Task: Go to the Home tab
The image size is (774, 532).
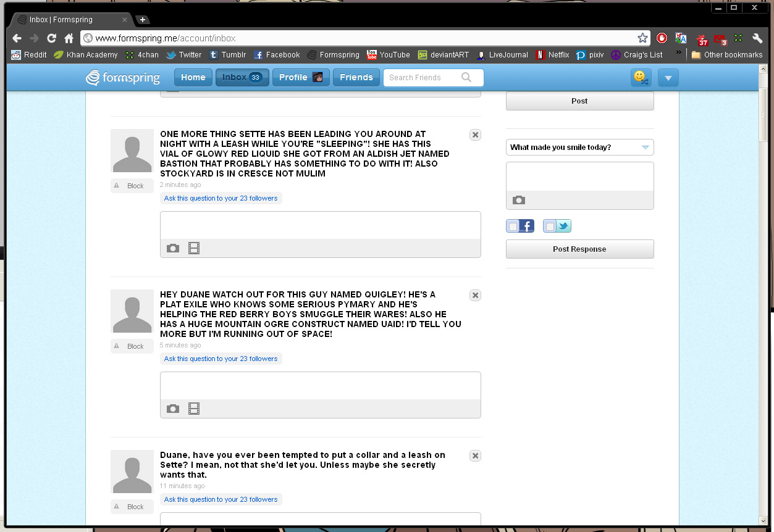Action: click(193, 78)
